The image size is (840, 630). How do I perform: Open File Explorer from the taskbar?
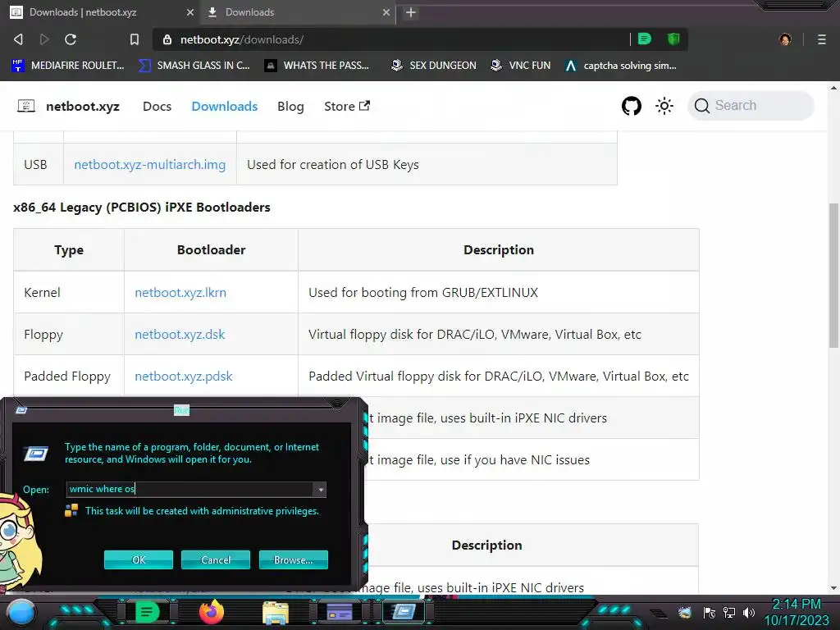coord(276,613)
